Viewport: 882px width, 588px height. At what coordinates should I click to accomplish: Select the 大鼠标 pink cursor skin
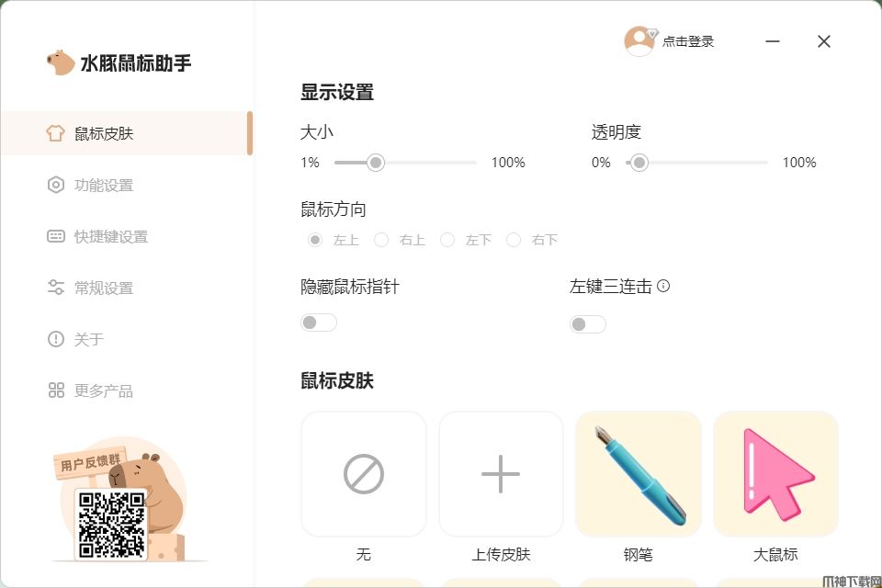tap(775, 474)
